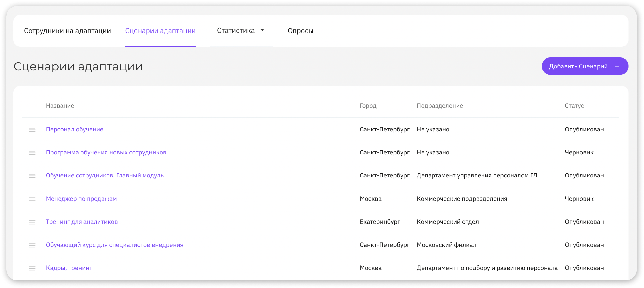644x288 pixels.
Task: Click Добавить Сценарий button
Action: (585, 66)
